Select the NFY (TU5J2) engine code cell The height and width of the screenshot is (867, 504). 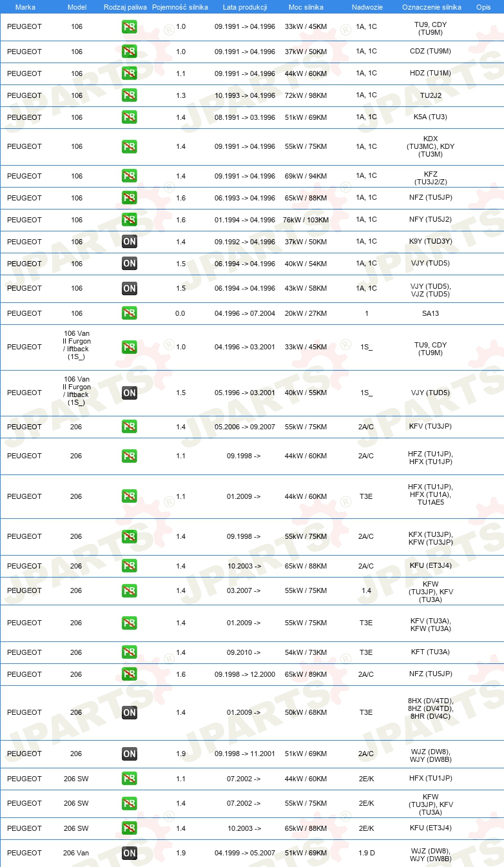pyautogui.click(x=431, y=220)
